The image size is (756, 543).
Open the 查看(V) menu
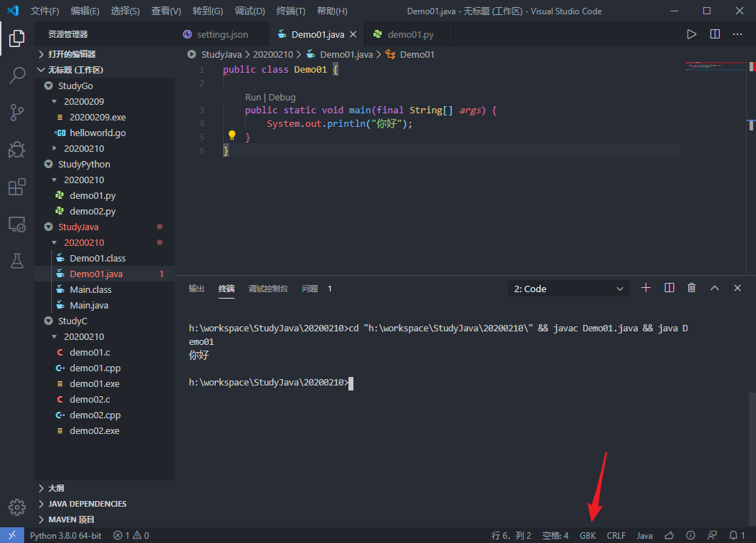[x=165, y=11]
